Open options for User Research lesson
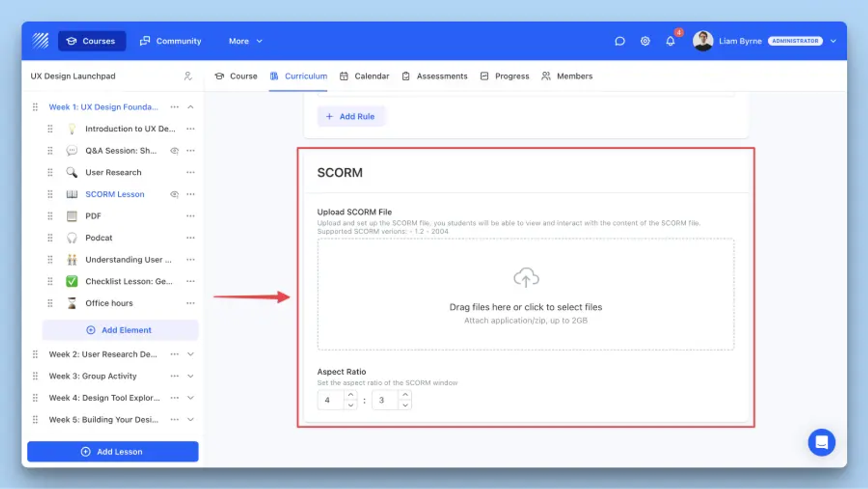Screen dimensions: 868x489 click(x=190, y=173)
